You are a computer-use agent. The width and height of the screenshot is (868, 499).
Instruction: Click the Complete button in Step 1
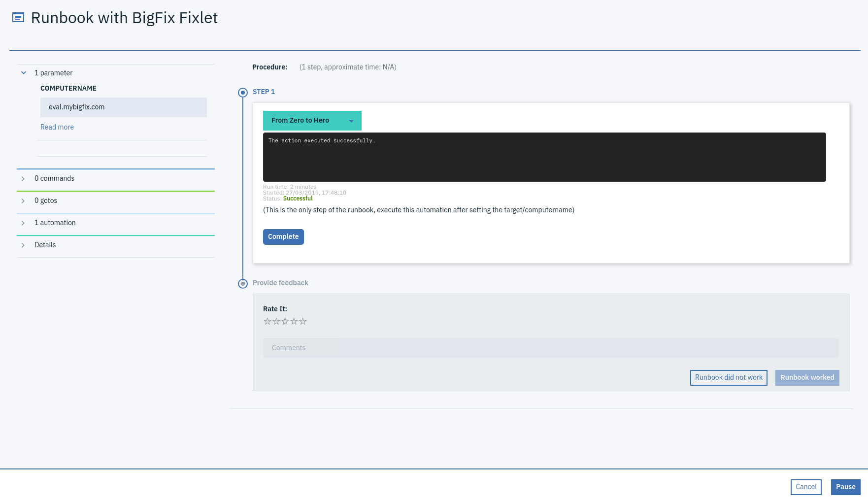point(283,236)
